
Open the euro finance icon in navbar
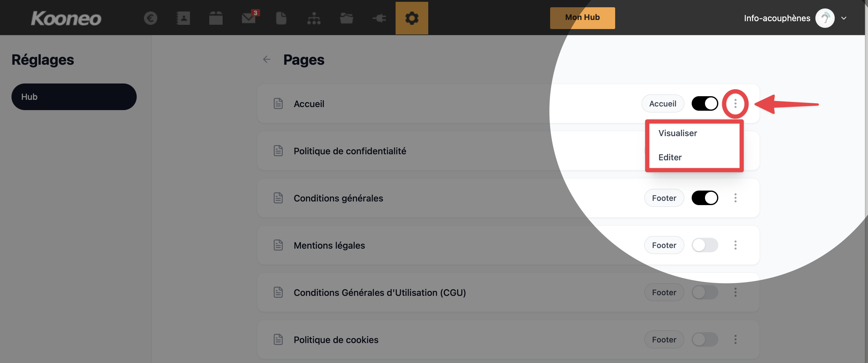pyautogui.click(x=150, y=18)
